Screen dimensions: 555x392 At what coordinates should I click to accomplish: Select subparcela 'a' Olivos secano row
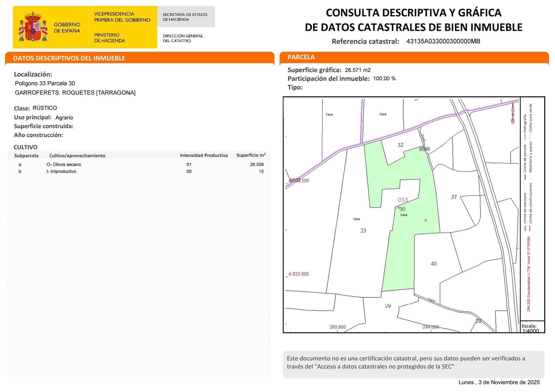139,165
